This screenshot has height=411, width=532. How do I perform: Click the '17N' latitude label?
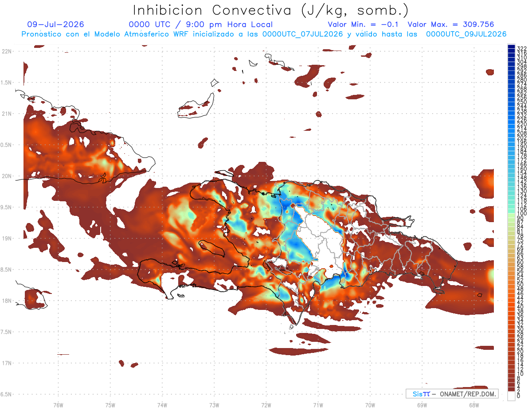pyautogui.click(x=7, y=364)
